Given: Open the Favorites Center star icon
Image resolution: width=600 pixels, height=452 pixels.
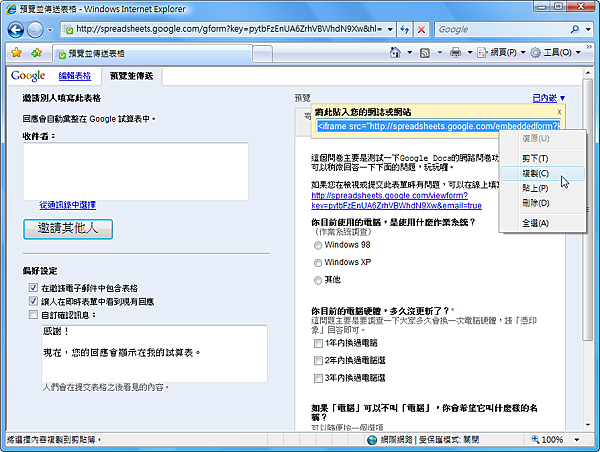Looking at the screenshot, I should (16, 52).
